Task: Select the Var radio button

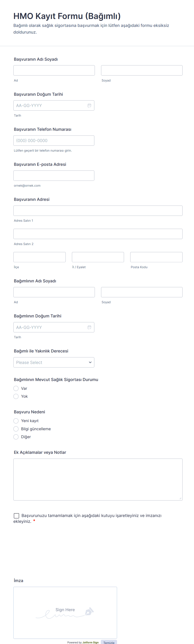Action: [16, 388]
